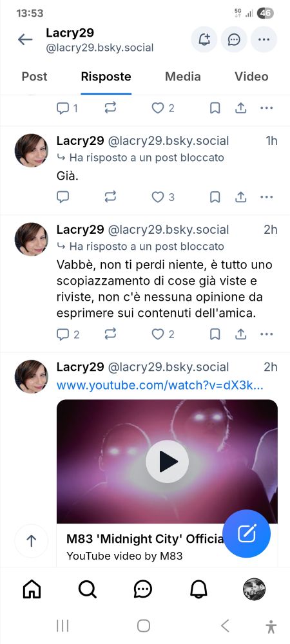This screenshot has width=290, height=644.
Task: Open chat with Lacry29 via the message icon
Action: pos(234,39)
